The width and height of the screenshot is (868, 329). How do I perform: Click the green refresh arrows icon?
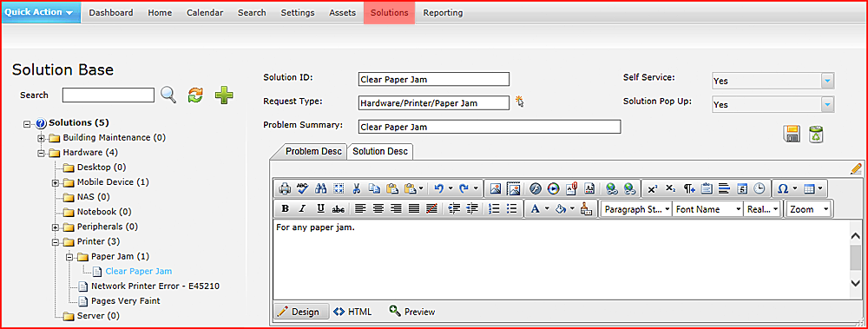[x=195, y=95]
